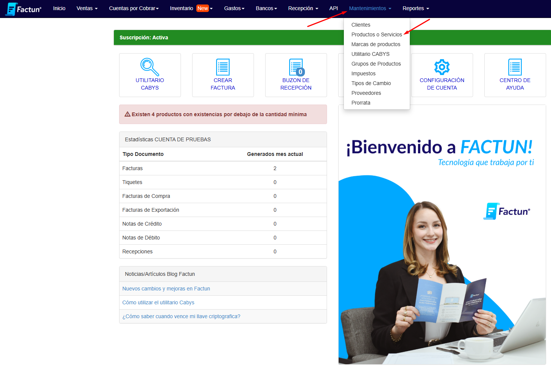Open 'Nuevos cambios y mejoras en Factun' article

click(x=166, y=289)
